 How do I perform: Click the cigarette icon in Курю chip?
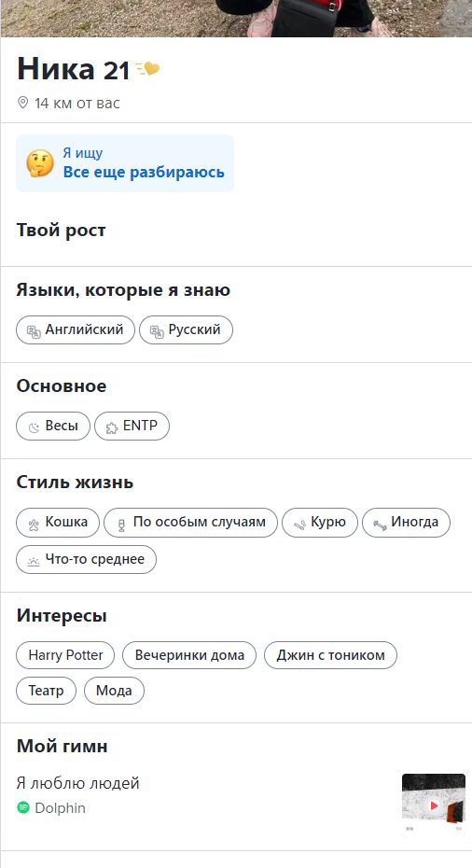coord(300,524)
